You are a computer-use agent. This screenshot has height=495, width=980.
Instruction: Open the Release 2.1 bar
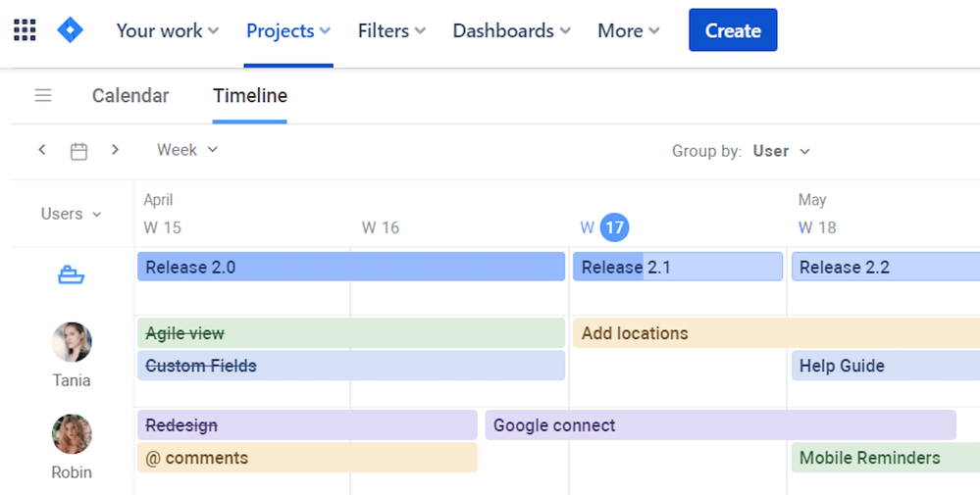tap(678, 267)
